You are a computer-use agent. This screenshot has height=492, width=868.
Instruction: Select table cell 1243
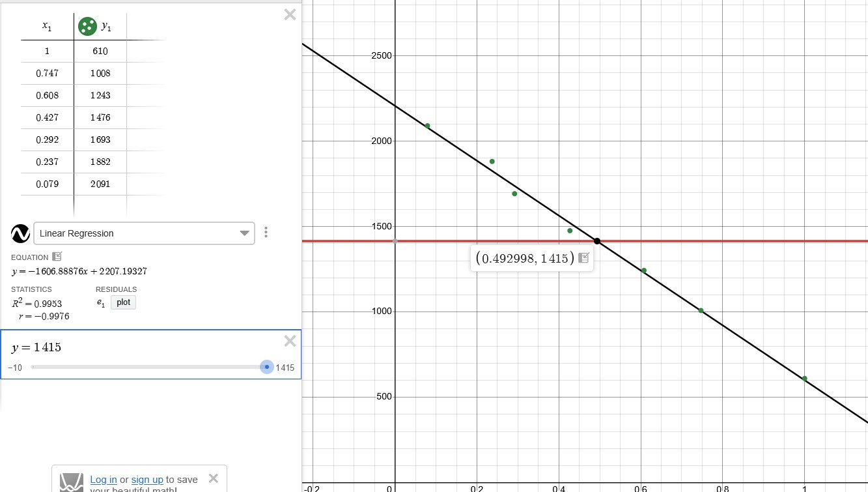pos(100,96)
